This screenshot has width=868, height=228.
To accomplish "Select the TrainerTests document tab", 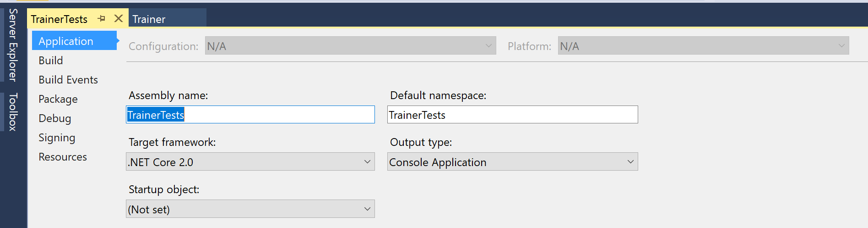I will [59, 19].
